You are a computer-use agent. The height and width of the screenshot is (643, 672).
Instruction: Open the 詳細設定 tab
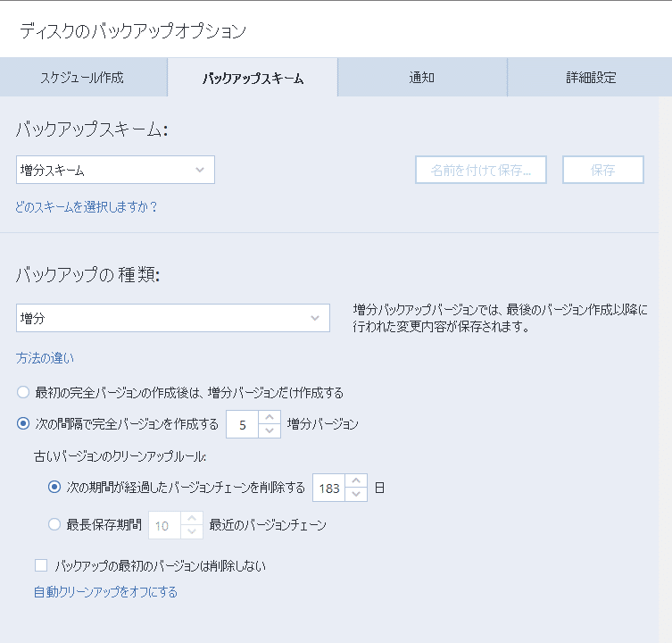590,78
